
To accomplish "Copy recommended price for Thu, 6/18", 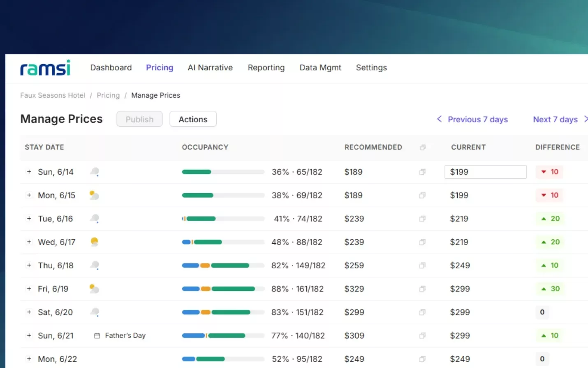I will (x=422, y=266).
